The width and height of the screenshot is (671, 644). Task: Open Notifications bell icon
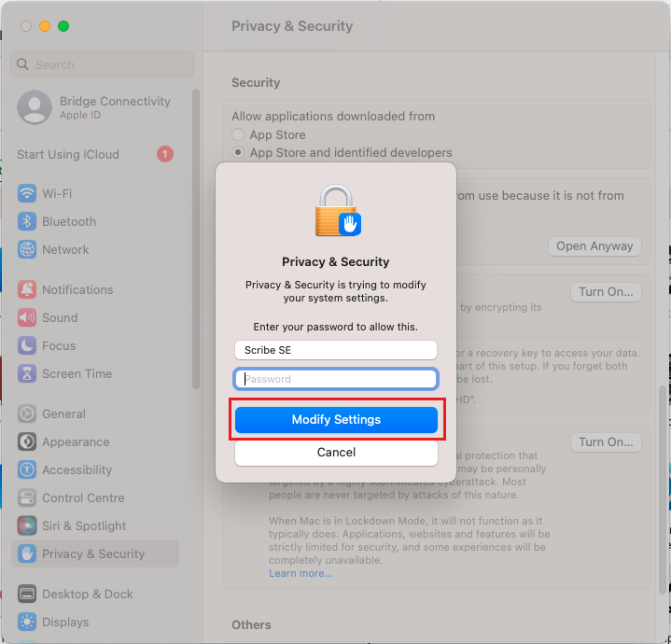(x=27, y=290)
